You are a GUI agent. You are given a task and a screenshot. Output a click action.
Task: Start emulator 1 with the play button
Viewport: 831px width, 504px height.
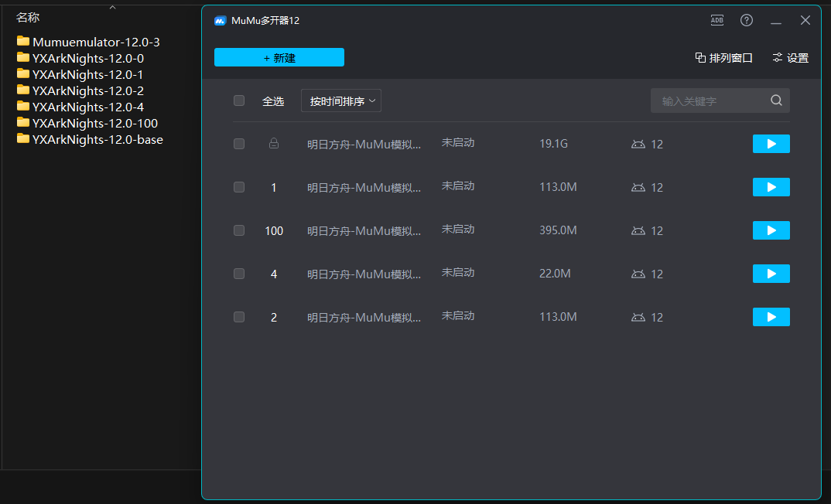[771, 187]
